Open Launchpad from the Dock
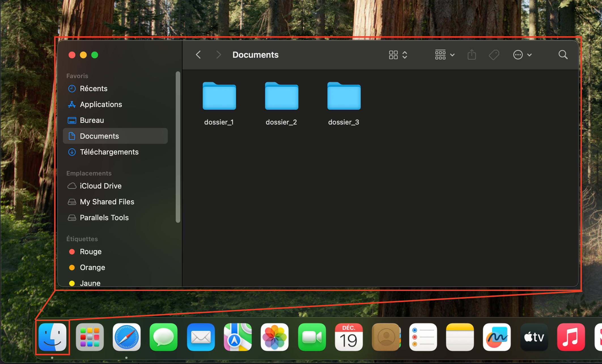Image resolution: width=602 pixels, height=364 pixels. tap(90, 337)
